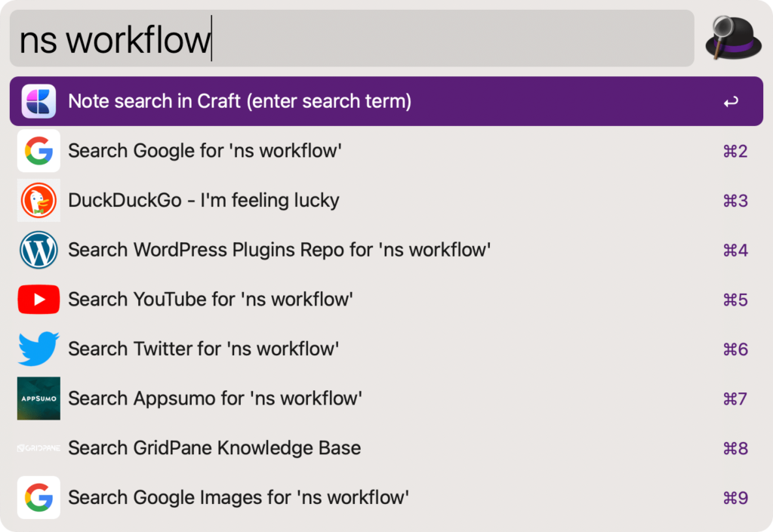Image resolution: width=773 pixels, height=532 pixels.
Task: Click the ⌘3 shortcut label
Action: click(x=735, y=201)
